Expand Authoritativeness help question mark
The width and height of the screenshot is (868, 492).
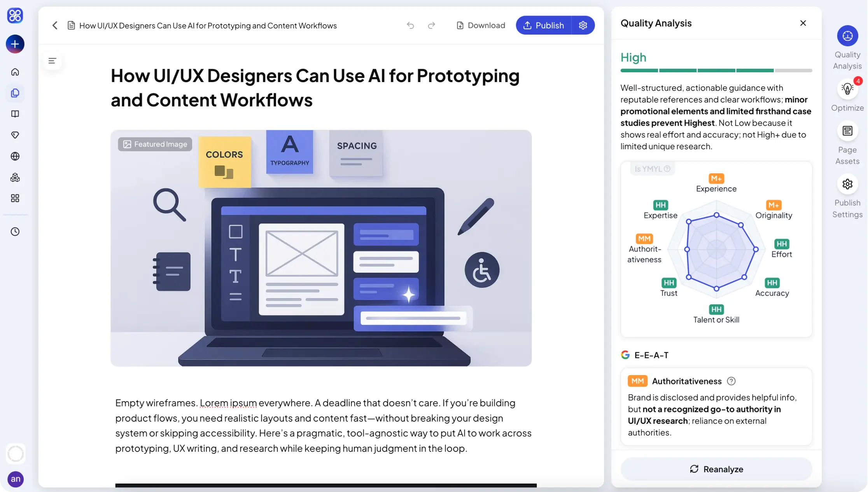pos(731,381)
